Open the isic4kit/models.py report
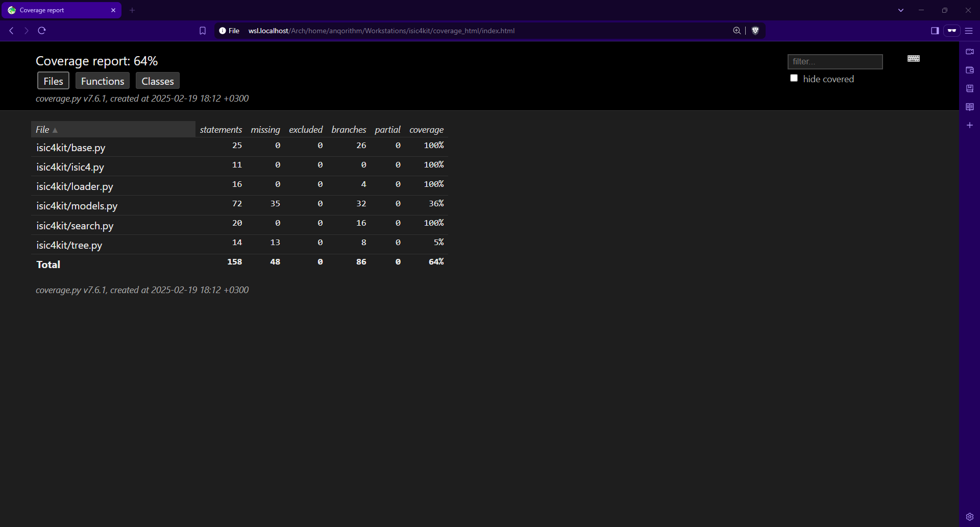 77,206
